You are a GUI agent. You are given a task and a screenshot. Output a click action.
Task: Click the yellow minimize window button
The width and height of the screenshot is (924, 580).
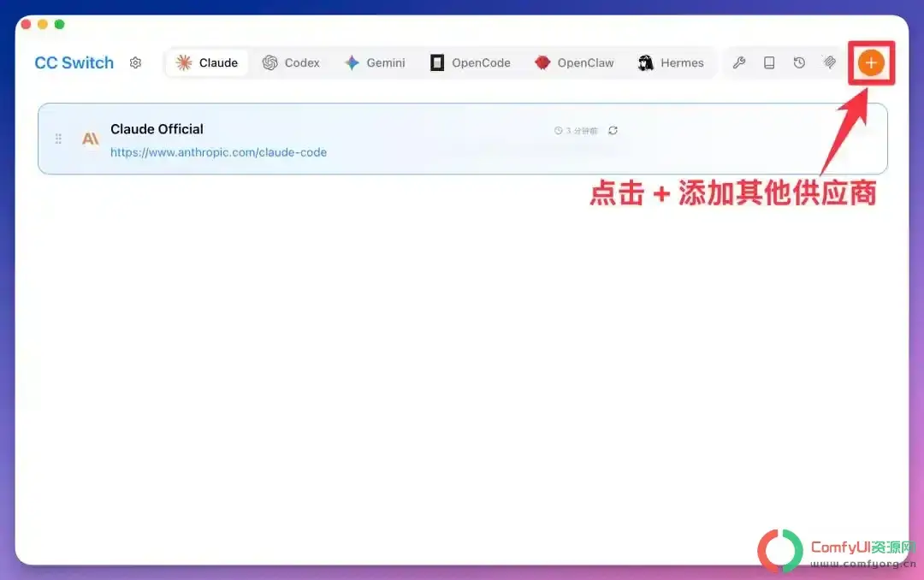pyautogui.click(x=43, y=24)
